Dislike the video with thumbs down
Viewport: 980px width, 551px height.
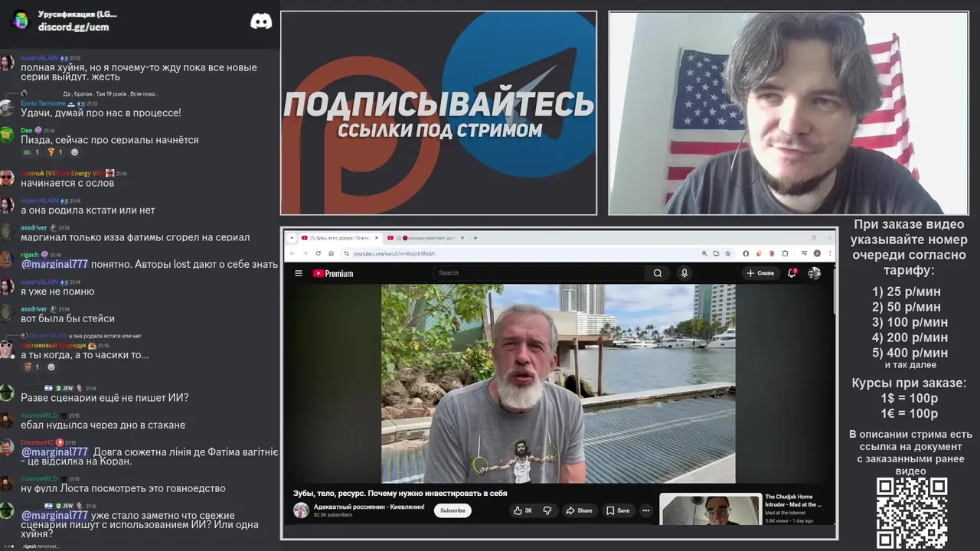point(547,510)
